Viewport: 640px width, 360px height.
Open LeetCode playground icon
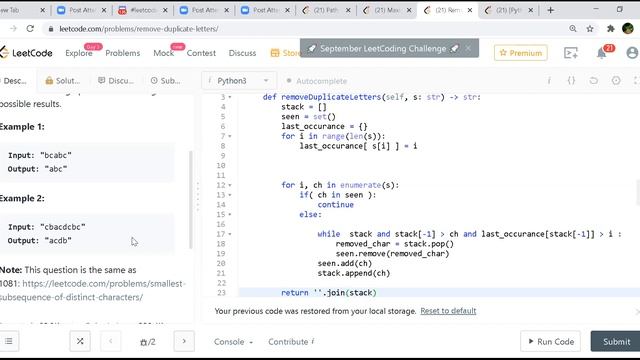click(571, 53)
